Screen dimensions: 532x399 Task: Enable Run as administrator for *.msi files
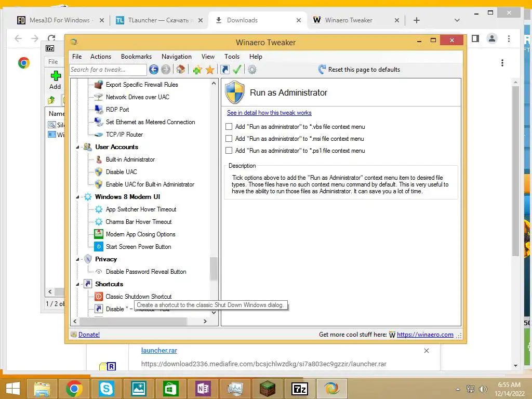pos(229,138)
